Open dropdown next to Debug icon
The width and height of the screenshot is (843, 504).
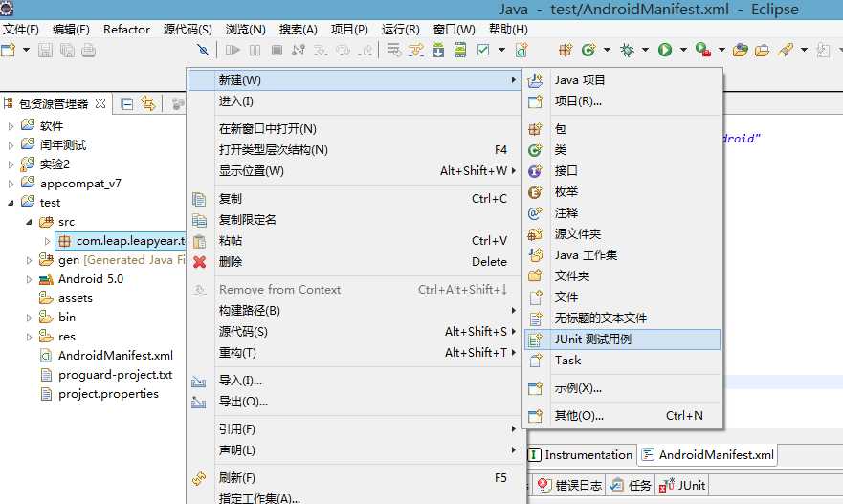click(x=645, y=51)
